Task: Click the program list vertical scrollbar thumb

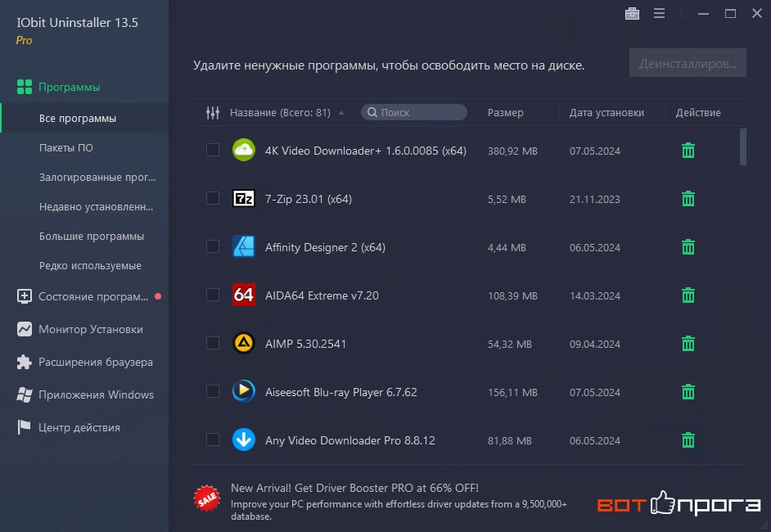Action: point(743,147)
